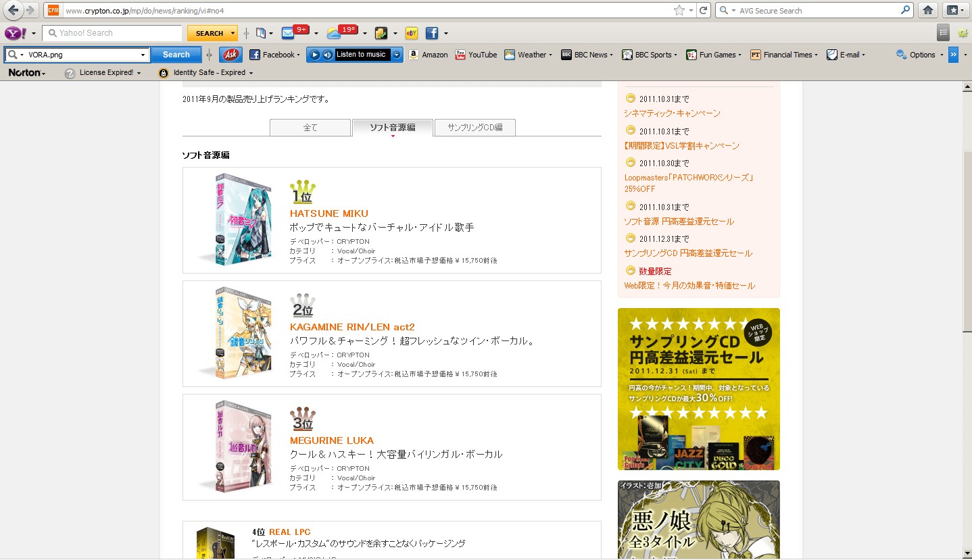Screen dimensions: 972x560
Task: Bookmark this page with the star icon
Action: (x=679, y=10)
